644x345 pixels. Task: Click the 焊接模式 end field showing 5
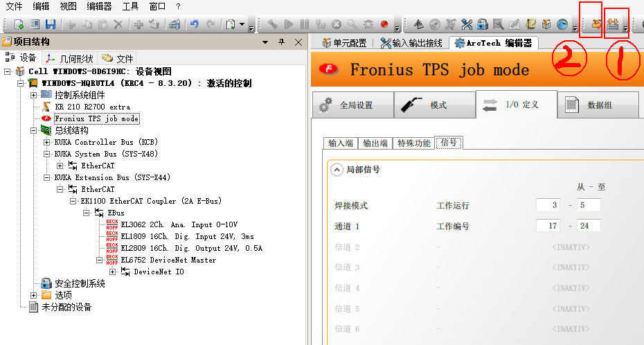tap(589, 205)
